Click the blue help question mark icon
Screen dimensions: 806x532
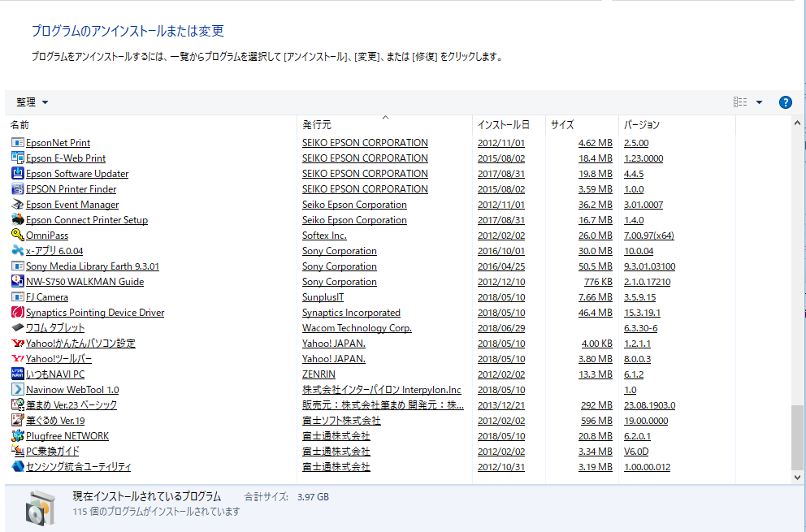[785, 102]
